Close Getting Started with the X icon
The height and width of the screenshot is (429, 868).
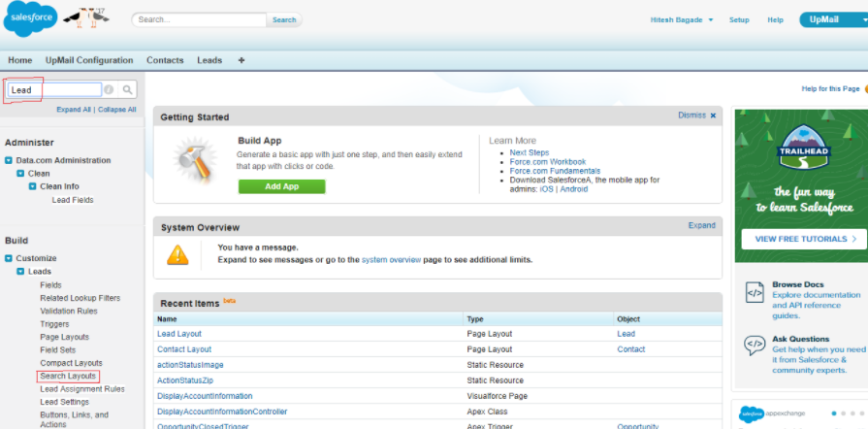tap(713, 115)
